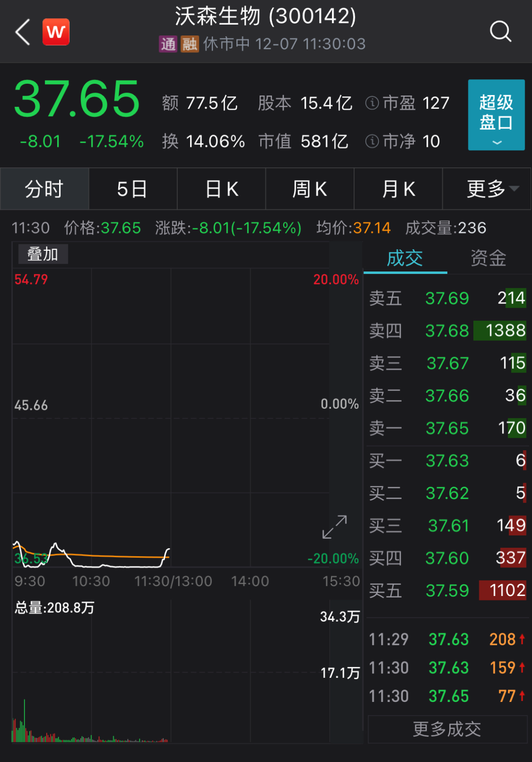Viewport: 532px width, 762px height.
Task: Switch to the 日K tab
Action: click(x=221, y=189)
